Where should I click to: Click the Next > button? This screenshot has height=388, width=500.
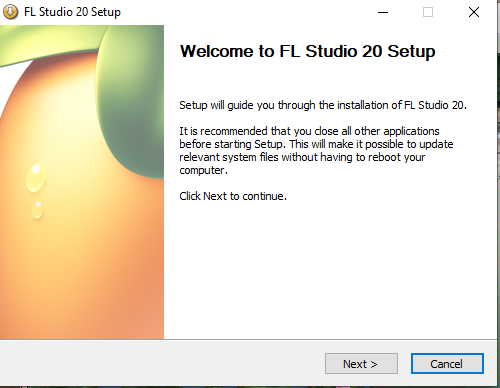(x=361, y=363)
